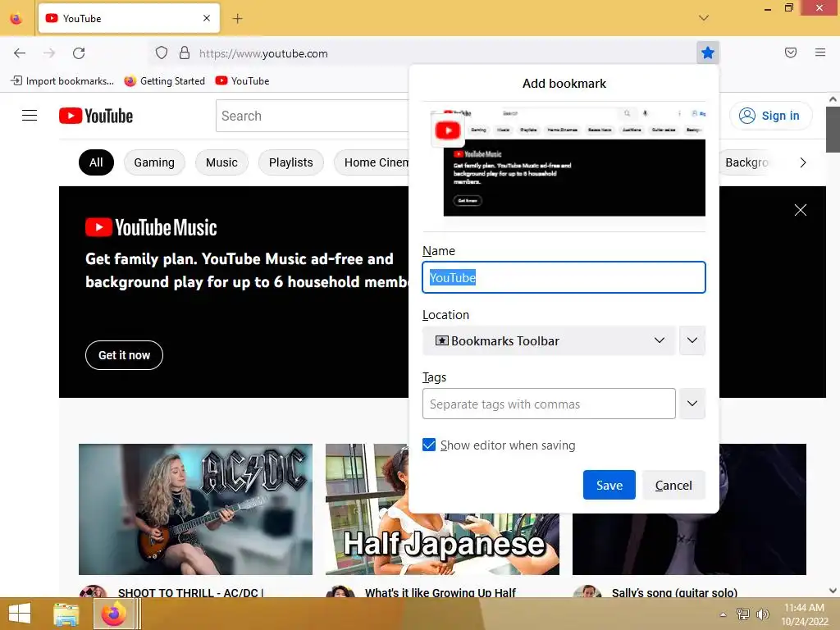Viewport: 840px width, 630px height.
Task: Click the bookmark preview thumbnail
Action: pyautogui.click(x=568, y=163)
